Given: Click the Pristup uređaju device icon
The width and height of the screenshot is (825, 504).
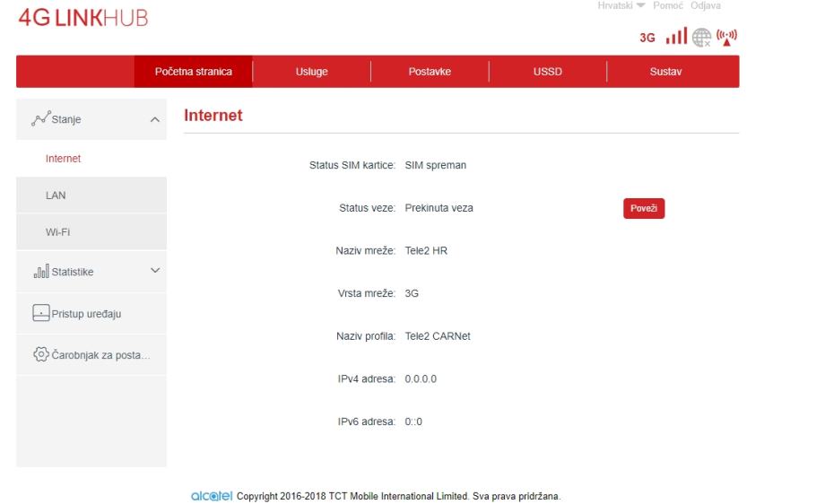Looking at the screenshot, I should pyautogui.click(x=41, y=312).
